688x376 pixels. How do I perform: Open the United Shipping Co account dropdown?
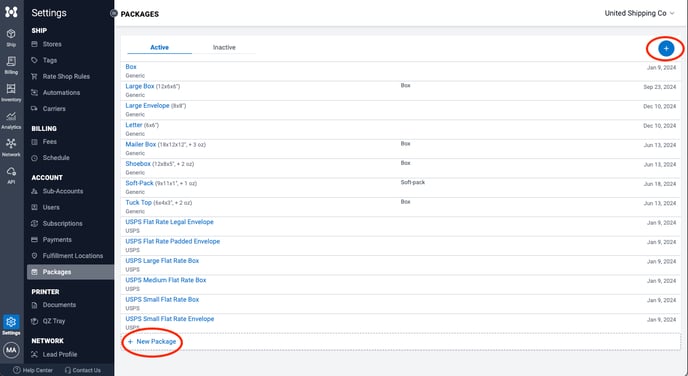(639, 13)
